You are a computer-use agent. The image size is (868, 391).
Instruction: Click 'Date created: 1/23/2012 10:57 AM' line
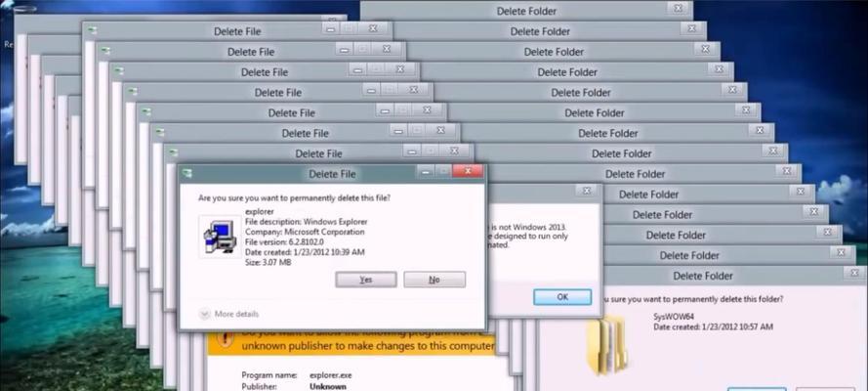pos(713,326)
